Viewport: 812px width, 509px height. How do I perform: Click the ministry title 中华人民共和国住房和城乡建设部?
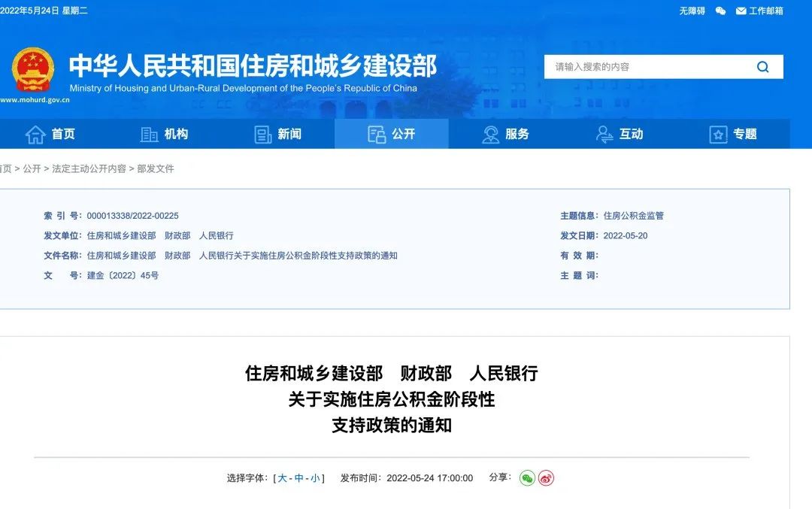click(253, 65)
